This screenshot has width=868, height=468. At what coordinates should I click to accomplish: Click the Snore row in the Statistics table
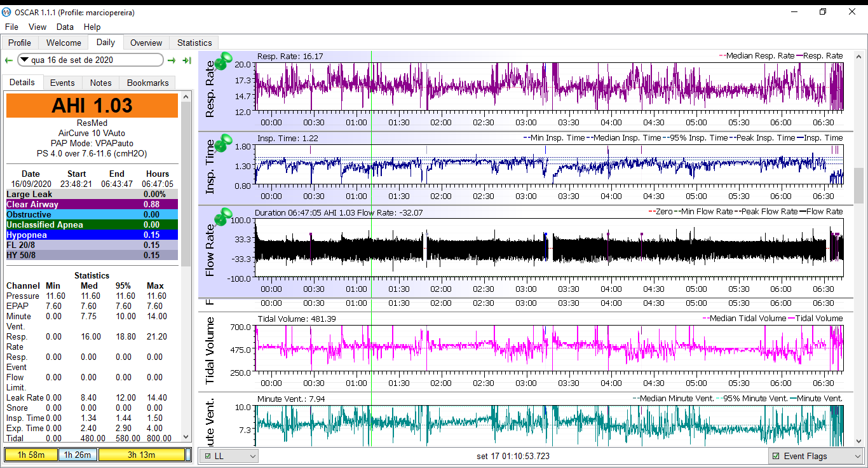click(x=89, y=408)
